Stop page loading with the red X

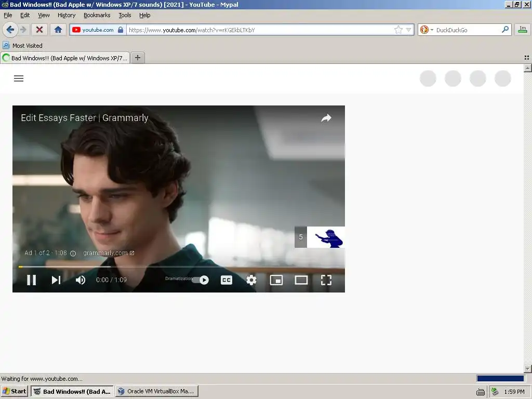click(39, 30)
